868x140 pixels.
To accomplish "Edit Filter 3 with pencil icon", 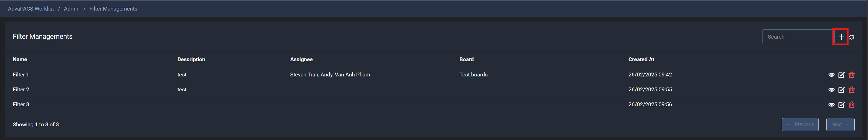I will point(841,104).
